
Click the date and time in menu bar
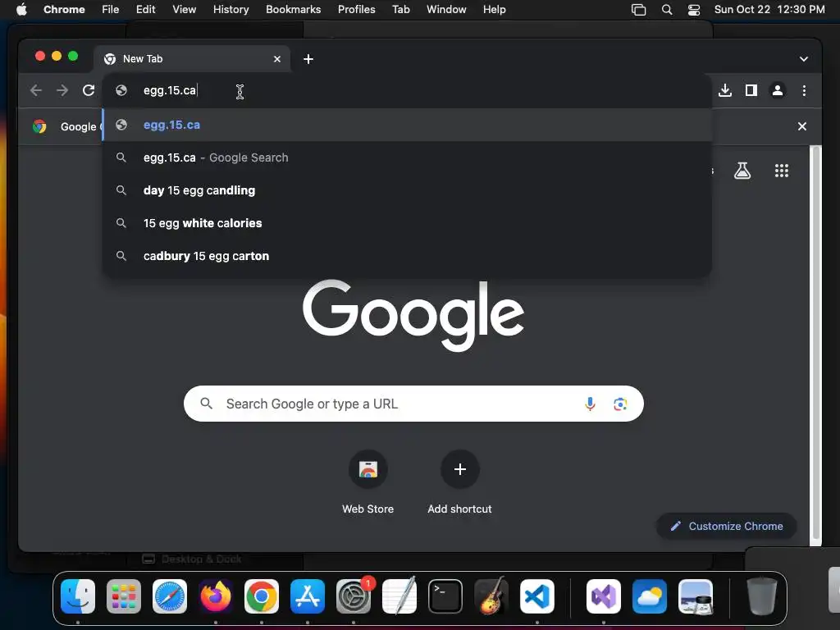point(769,10)
